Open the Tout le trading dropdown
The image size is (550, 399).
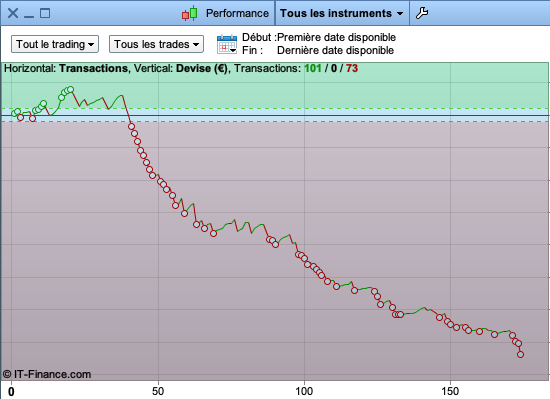[55, 44]
